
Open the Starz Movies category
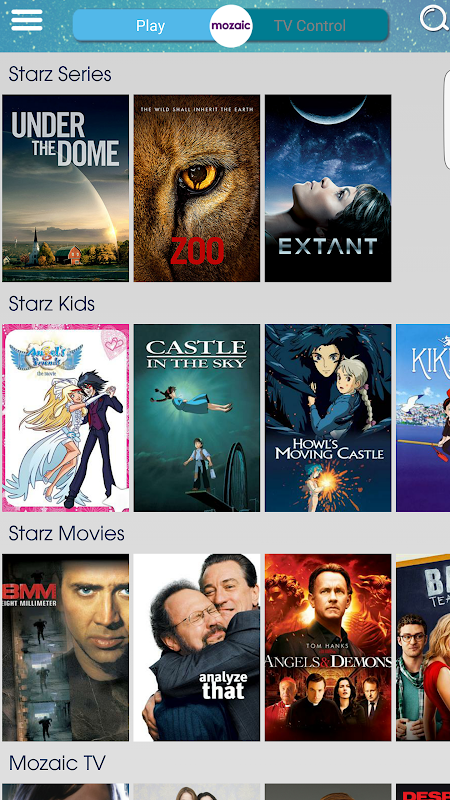point(66,533)
